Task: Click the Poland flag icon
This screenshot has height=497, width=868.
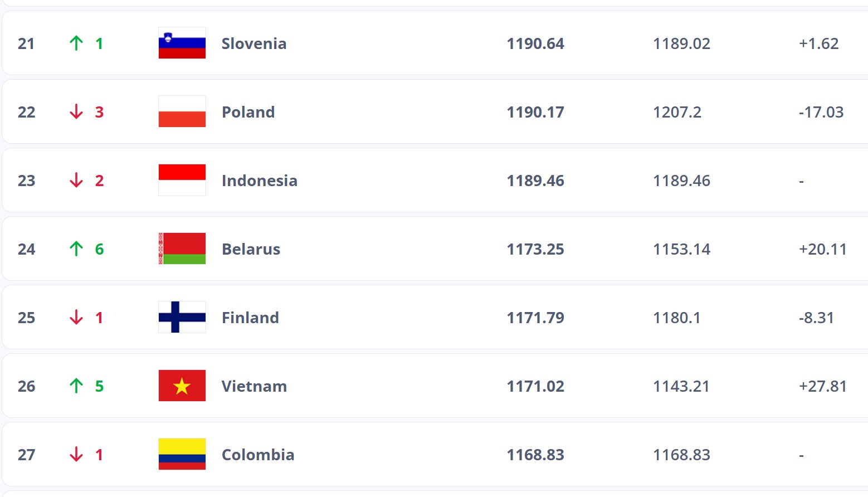Action: coord(182,111)
